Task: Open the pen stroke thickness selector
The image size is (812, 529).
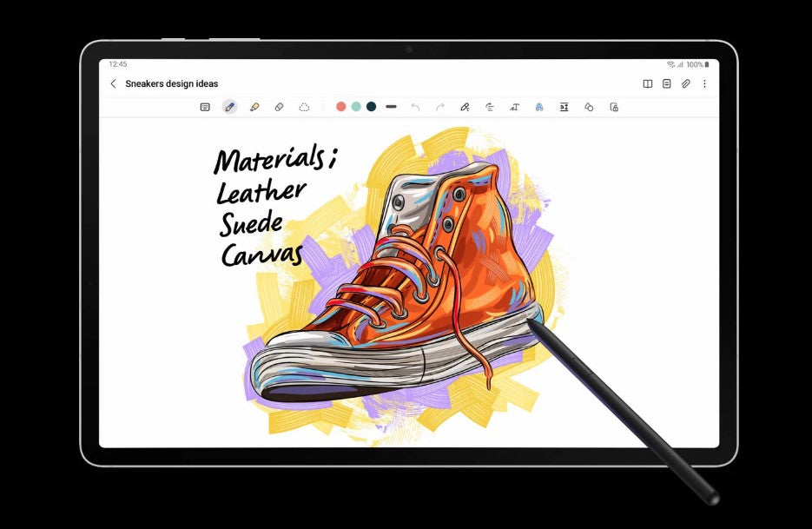Action: 391,107
